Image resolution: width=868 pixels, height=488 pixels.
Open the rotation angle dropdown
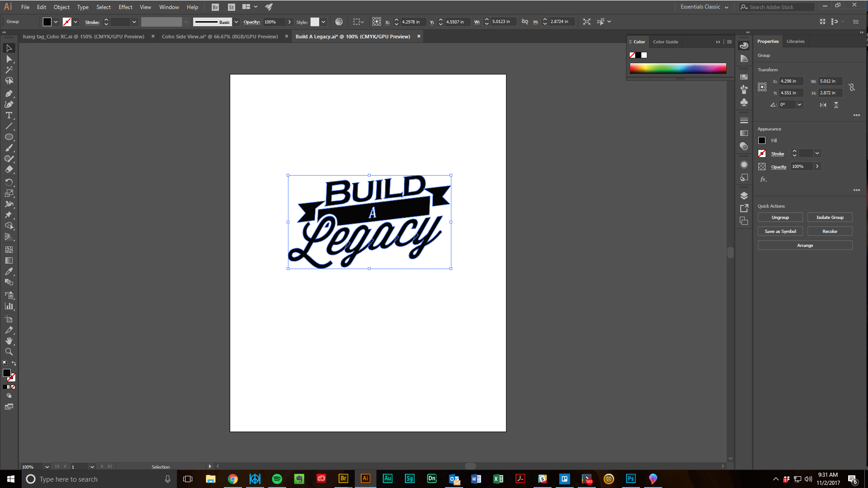[799, 104]
